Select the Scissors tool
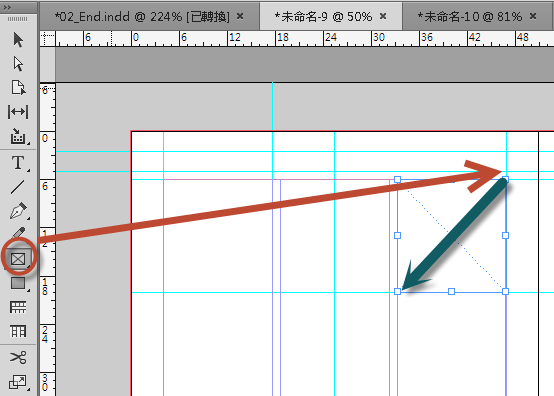Viewport: 554px width, 396px height. pos(18,357)
